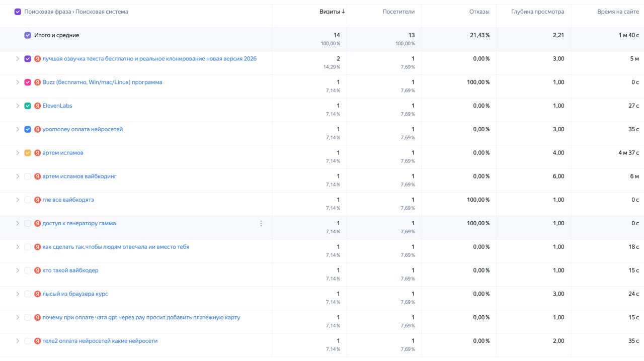Viewport: 644px width, 361px height.
Task: Click the time value '4 м 37 с'
Action: point(629,153)
